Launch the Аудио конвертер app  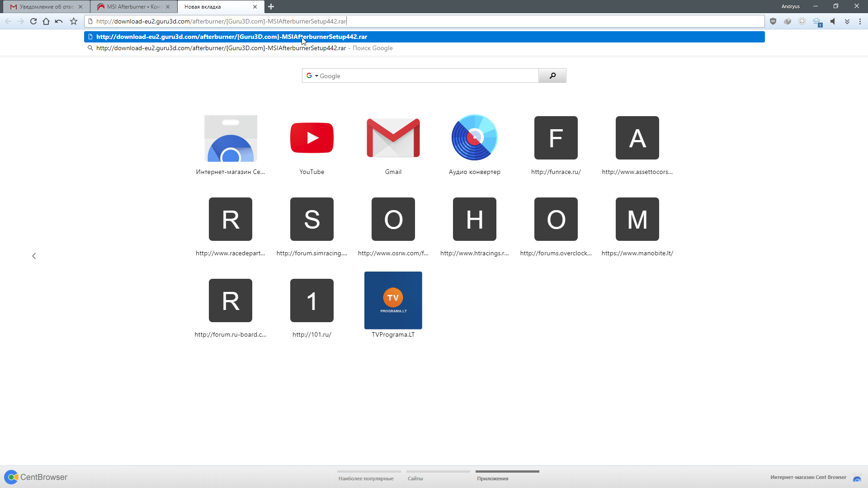coord(474,138)
